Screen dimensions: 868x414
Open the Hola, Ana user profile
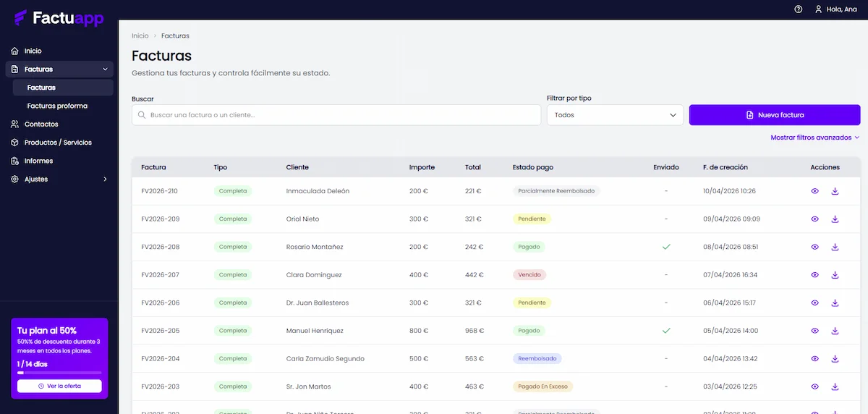coord(838,9)
